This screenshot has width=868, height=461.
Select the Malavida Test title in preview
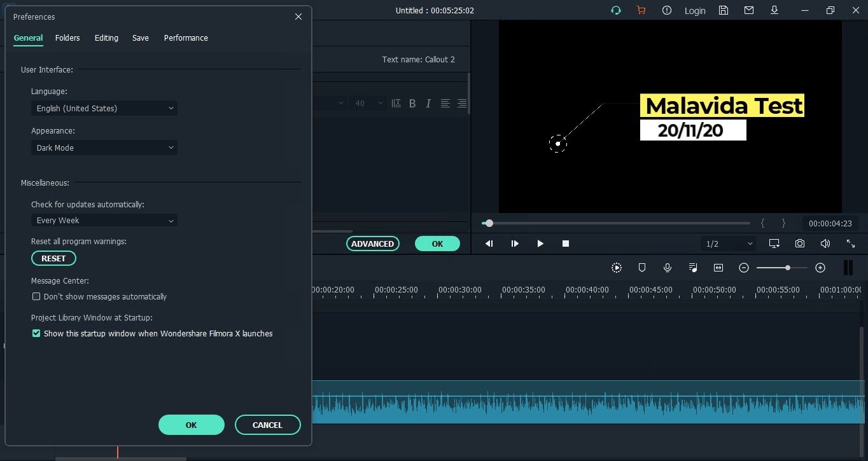click(722, 106)
